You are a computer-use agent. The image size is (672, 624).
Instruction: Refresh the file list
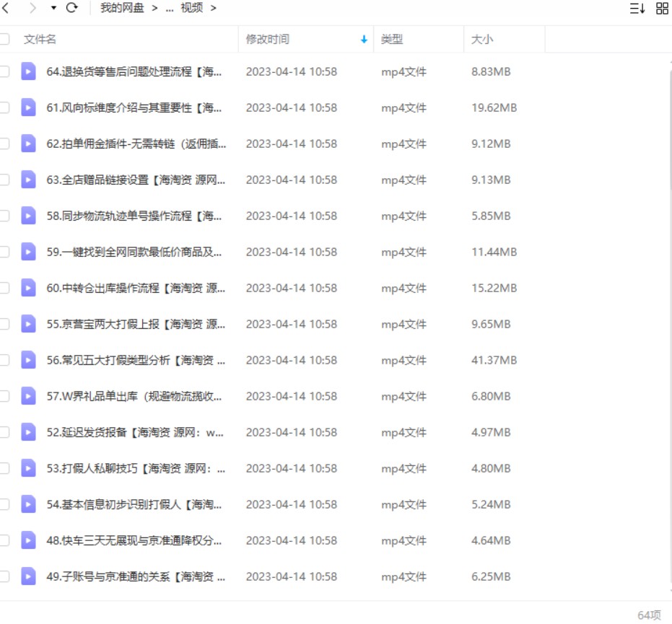click(x=72, y=8)
